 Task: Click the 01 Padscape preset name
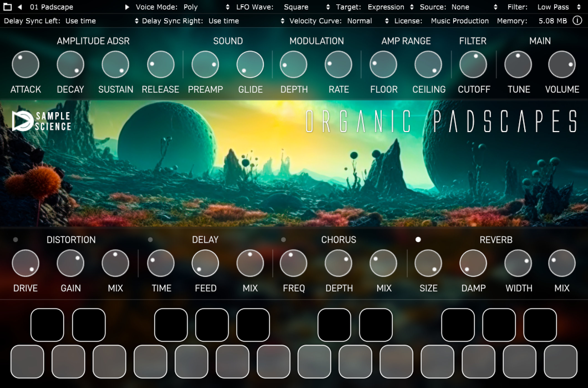tap(51, 7)
